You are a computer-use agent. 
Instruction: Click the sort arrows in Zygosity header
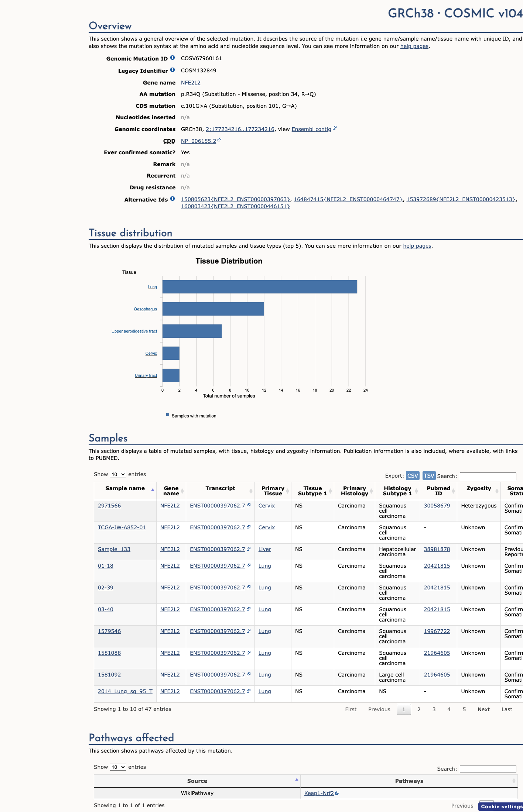(497, 491)
